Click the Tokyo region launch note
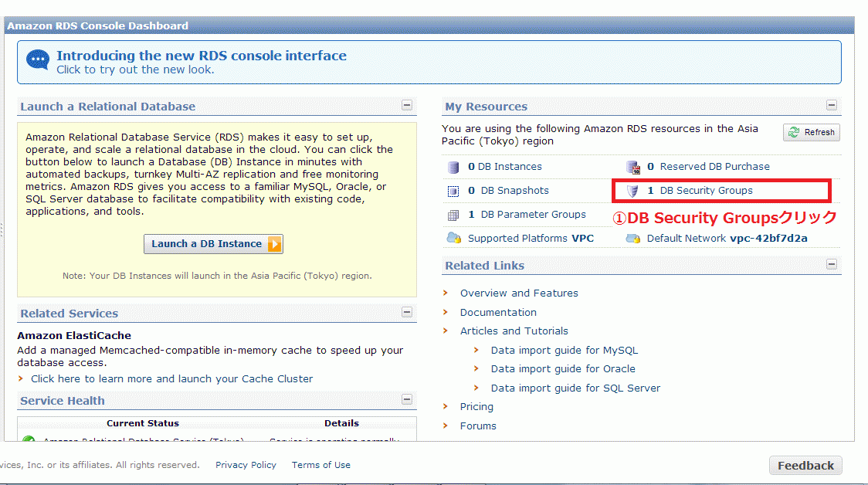Screen dimensions: 868x485 (217, 276)
